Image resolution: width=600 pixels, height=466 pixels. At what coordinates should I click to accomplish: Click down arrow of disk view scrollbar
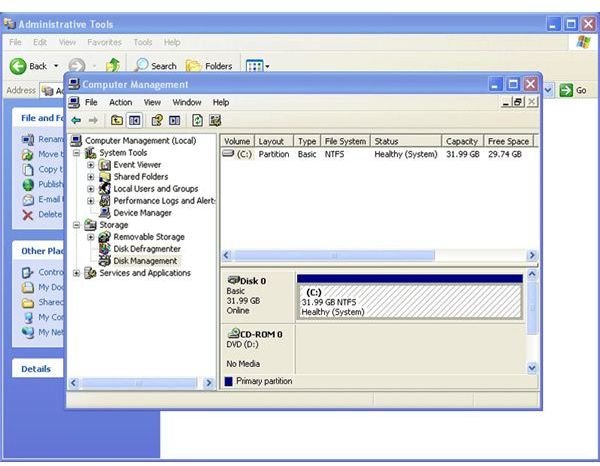(x=532, y=368)
